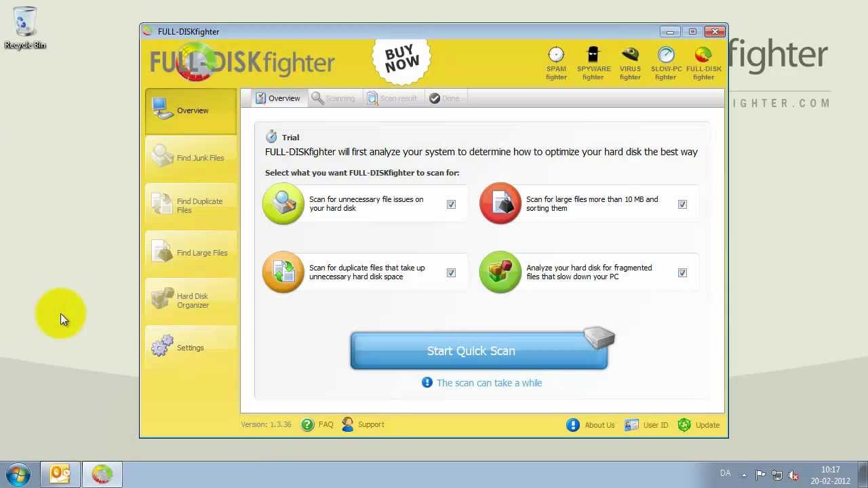The image size is (868, 488).
Task: Open the User ID link
Action: coord(656,425)
